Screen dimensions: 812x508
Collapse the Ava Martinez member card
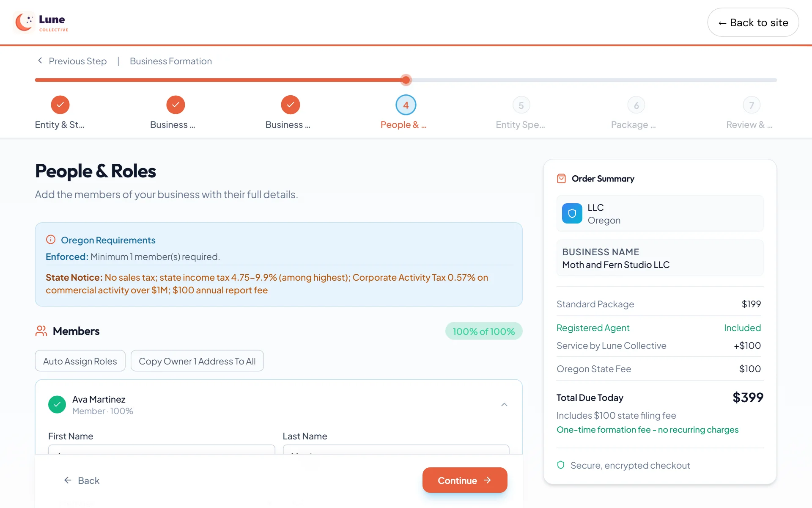(504, 405)
